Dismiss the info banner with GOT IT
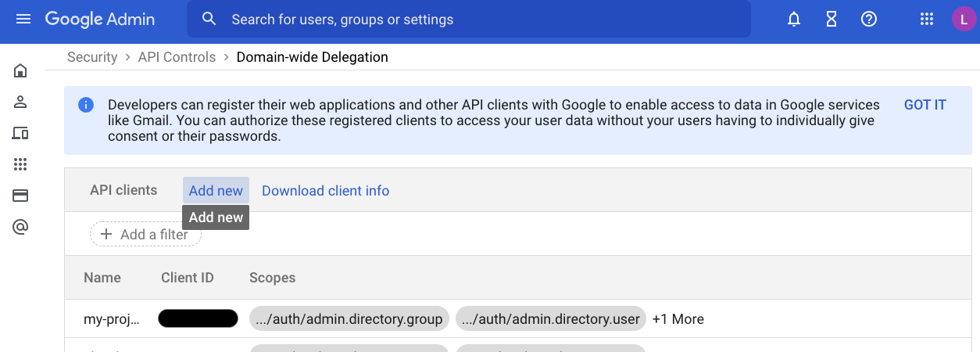 [925, 105]
